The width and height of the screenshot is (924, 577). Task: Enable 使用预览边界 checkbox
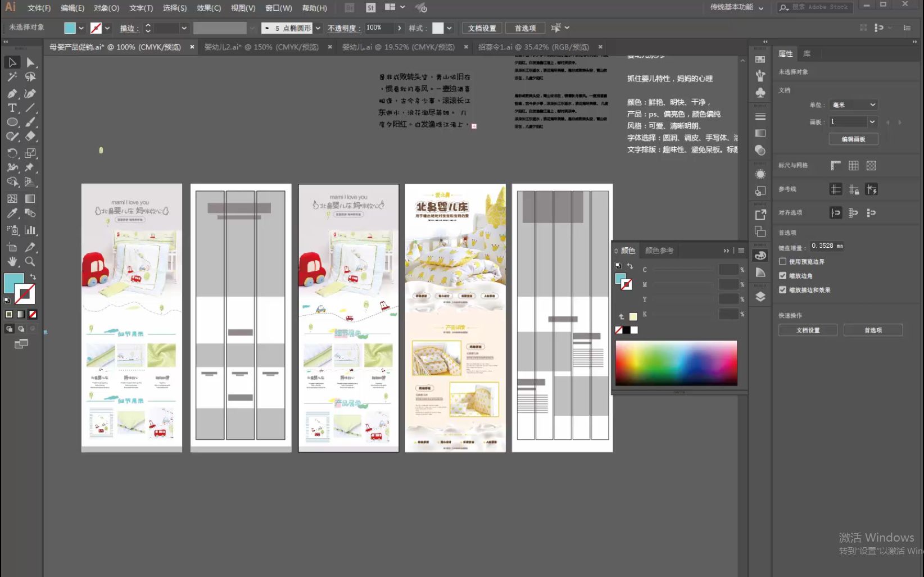coord(782,261)
